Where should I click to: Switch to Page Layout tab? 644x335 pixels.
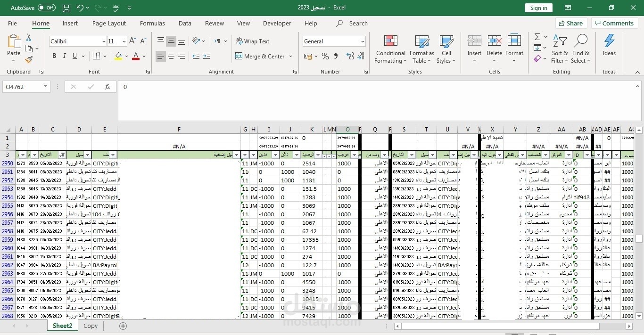pyautogui.click(x=109, y=23)
